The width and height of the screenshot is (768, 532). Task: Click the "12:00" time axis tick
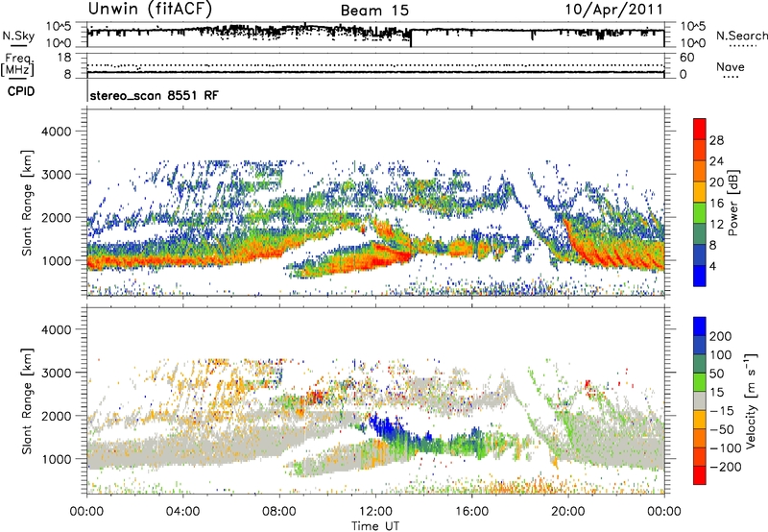(x=375, y=512)
